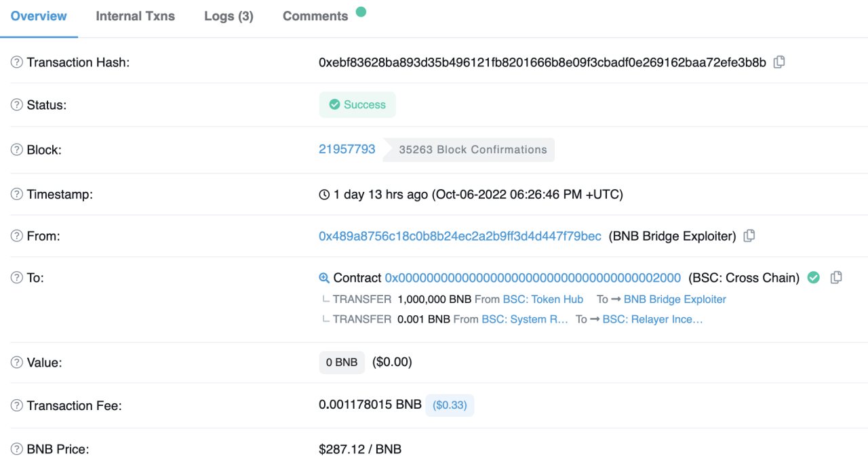Copy the transaction hash to clipboard
868x469 pixels.
[x=779, y=62]
